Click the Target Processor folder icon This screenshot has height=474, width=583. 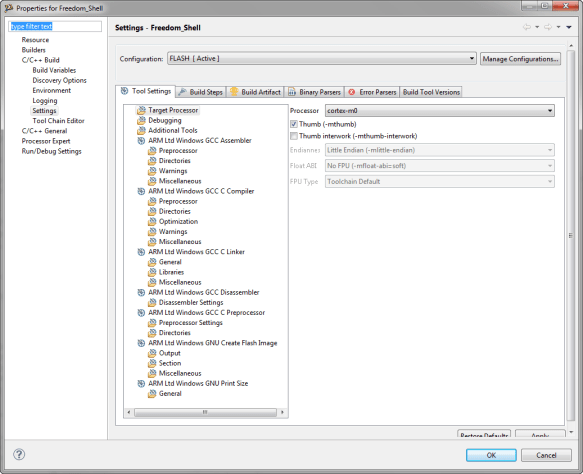[x=141, y=110]
